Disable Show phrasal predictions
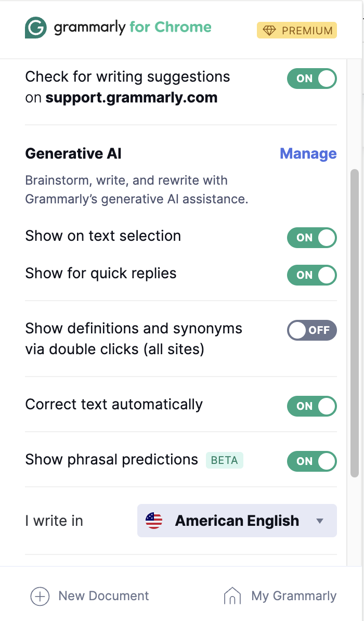Viewport: 364px width, 621px height. click(312, 461)
